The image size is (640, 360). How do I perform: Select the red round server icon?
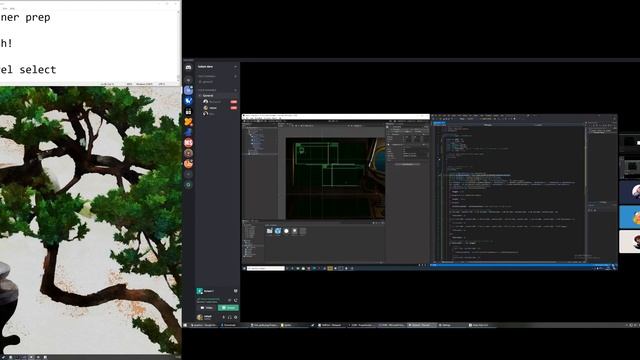(x=188, y=142)
